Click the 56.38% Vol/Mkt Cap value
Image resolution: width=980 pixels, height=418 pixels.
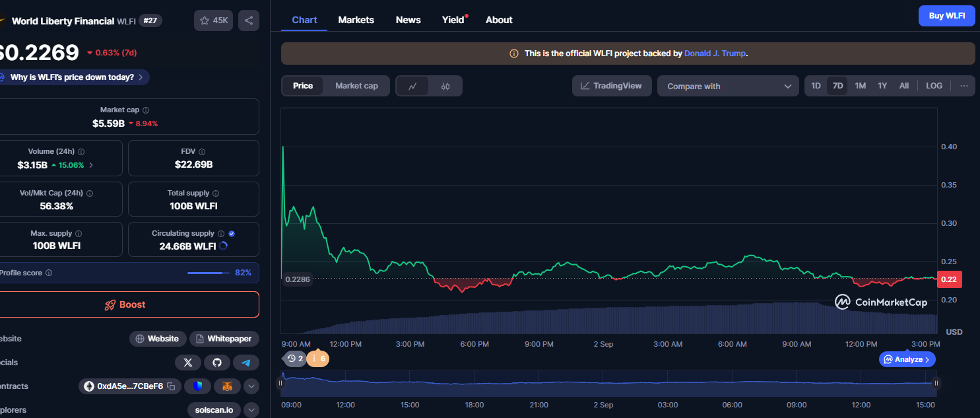pyautogui.click(x=56, y=206)
